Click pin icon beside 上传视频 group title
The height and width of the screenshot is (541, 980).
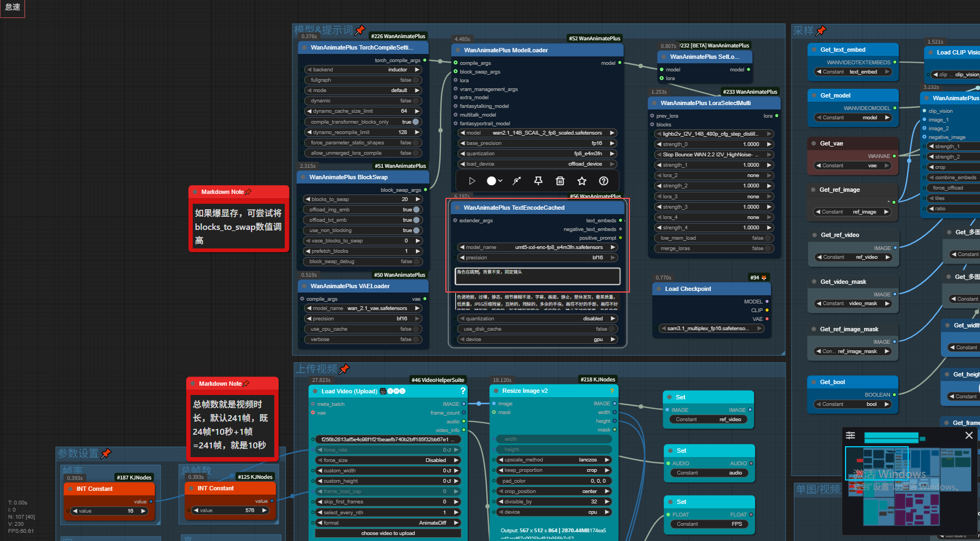click(344, 369)
